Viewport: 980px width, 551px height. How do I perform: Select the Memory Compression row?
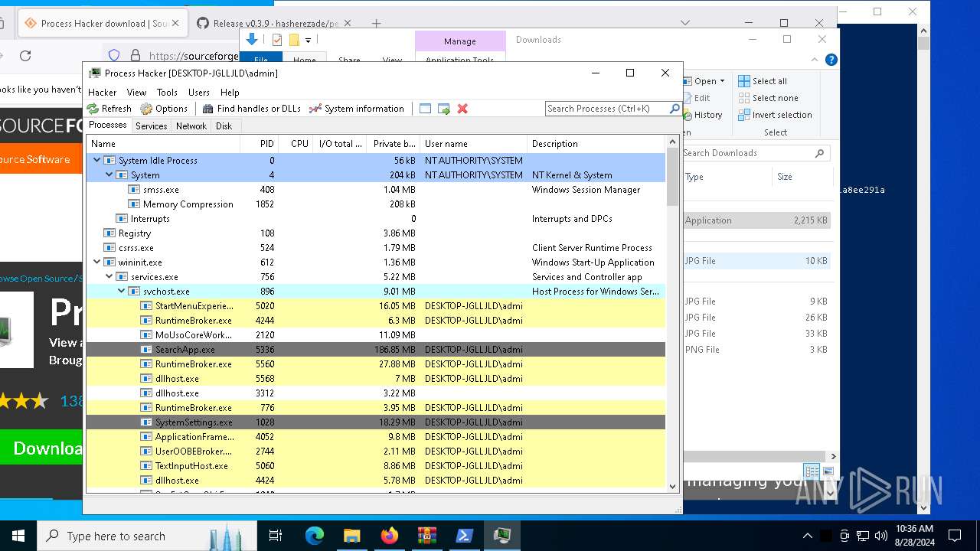(x=376, y=204)
